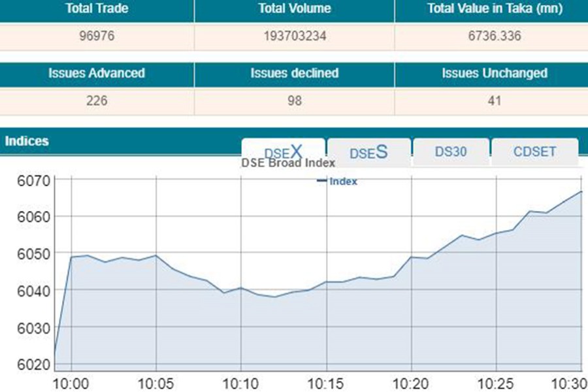Click the DSE Broad Index chart title
Viewport: 588px width, 392px height.
[x=288, y=163]
